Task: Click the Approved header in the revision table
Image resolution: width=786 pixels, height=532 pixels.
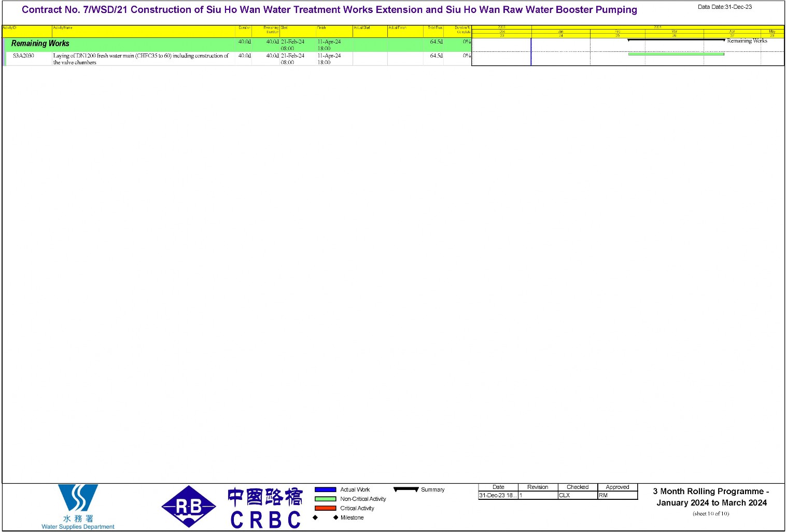Action: click(x=617, y=487)
